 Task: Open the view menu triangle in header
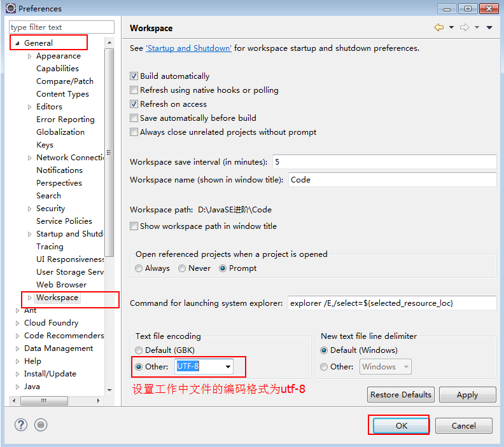[x=489, y=27]
